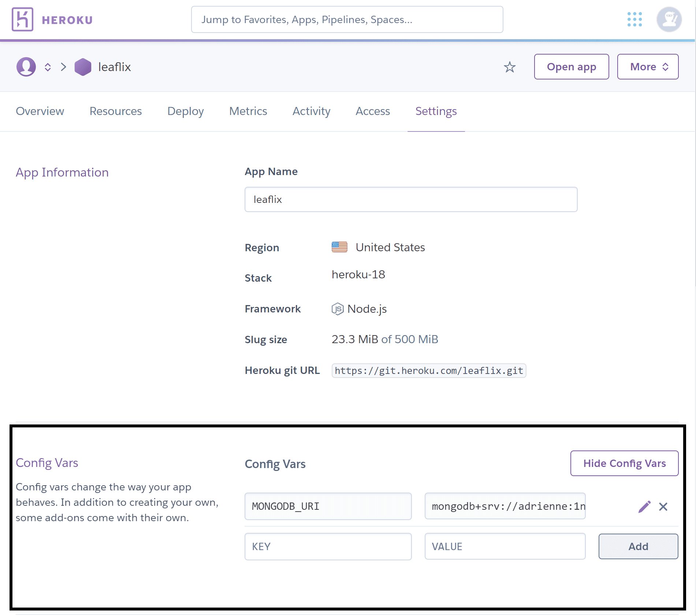
Task: Open the apps grid launcher
Action: [634, 19]
